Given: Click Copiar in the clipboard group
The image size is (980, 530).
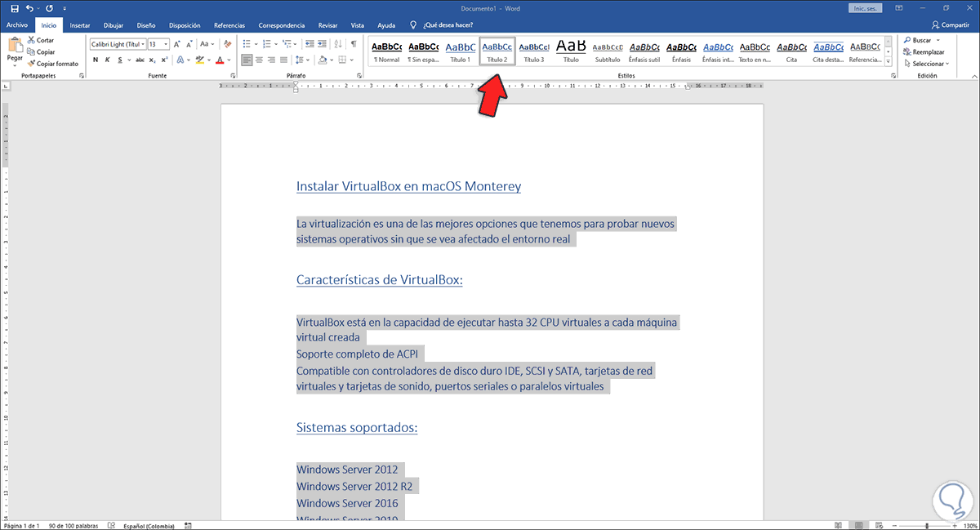Looking at the screenshot, I should (x=41, y=51).
